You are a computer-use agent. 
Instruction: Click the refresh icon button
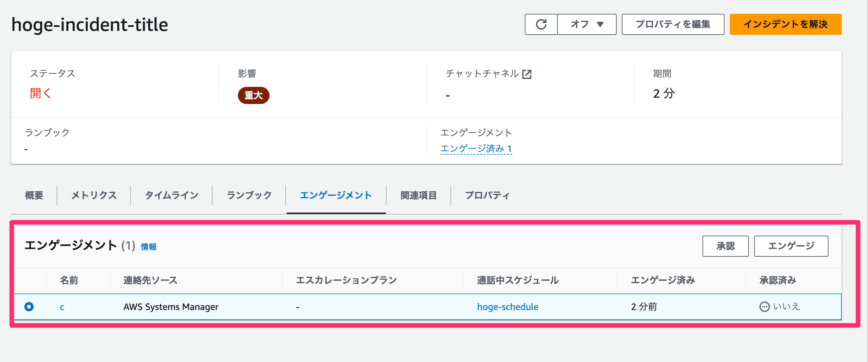click(541, 24)
